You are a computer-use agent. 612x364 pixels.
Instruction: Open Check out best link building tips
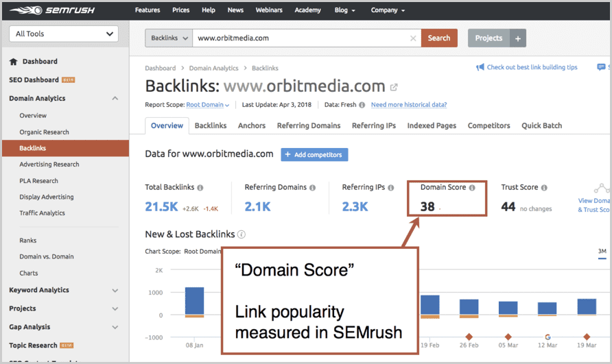pyautogui.click(x=532, y=67)
